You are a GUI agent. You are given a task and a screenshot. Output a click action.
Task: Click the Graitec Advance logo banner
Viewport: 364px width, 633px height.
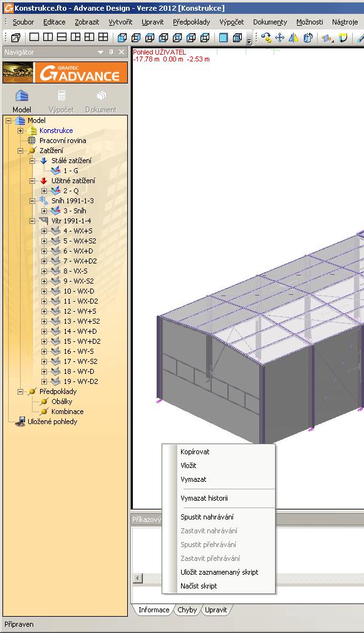click(x=65, y=73)
